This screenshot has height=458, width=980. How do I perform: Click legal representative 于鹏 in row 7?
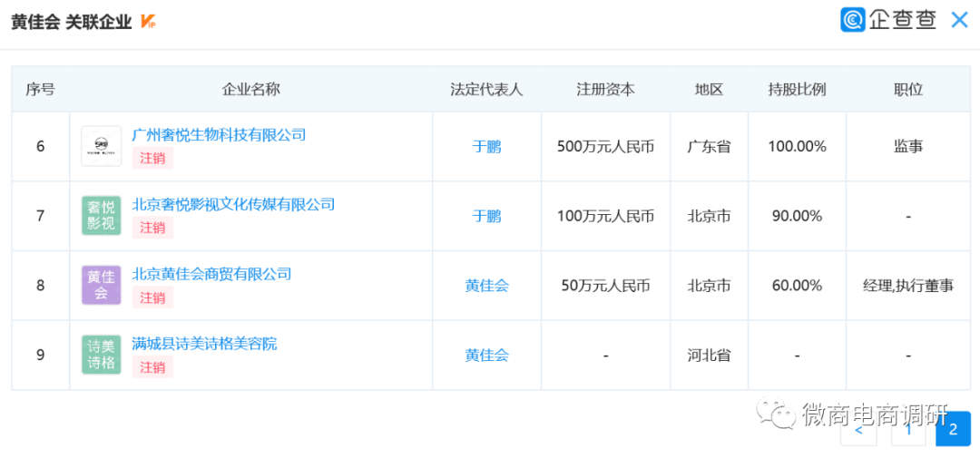click(486, 216)
